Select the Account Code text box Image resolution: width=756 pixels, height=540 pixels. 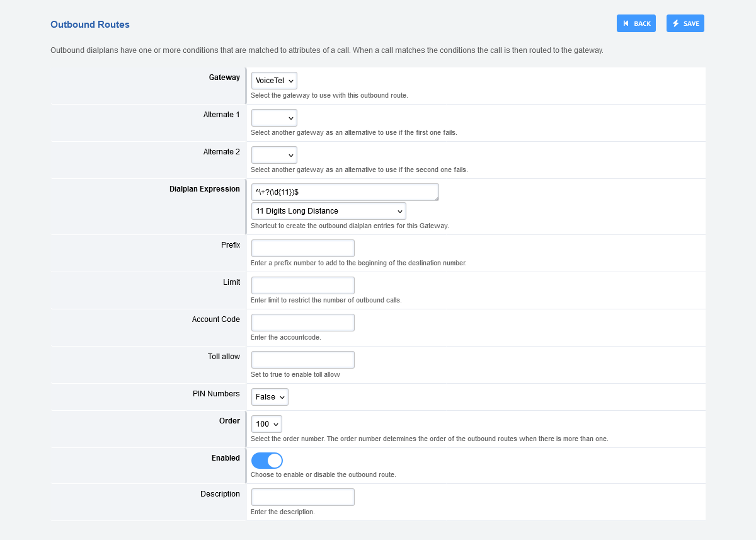(x=302, y=323)
